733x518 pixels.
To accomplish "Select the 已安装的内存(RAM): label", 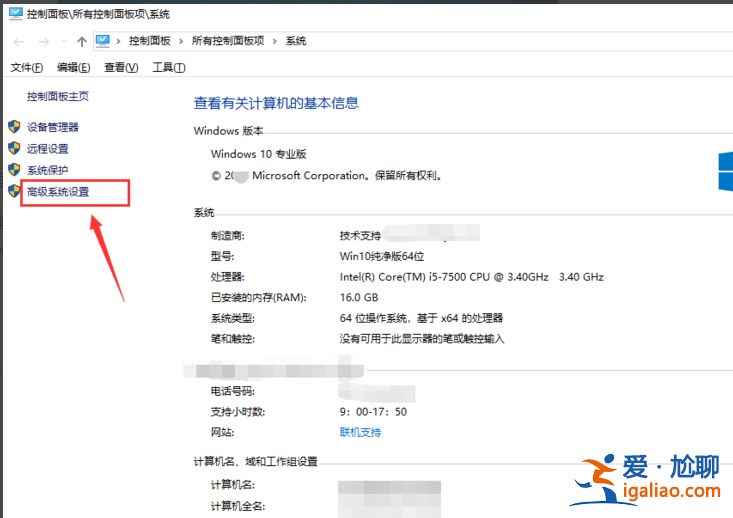I will (259, 297).
